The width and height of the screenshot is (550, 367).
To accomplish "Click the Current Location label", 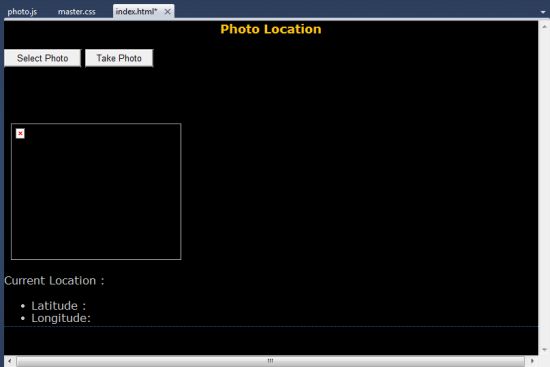I will coord(54,281).
